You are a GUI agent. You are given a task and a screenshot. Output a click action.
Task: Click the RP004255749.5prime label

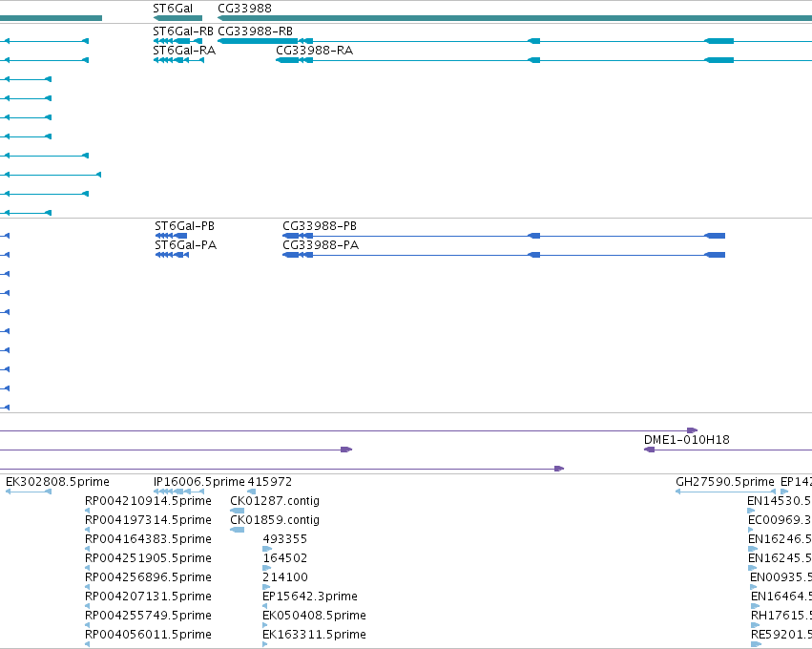pos(148,616)
